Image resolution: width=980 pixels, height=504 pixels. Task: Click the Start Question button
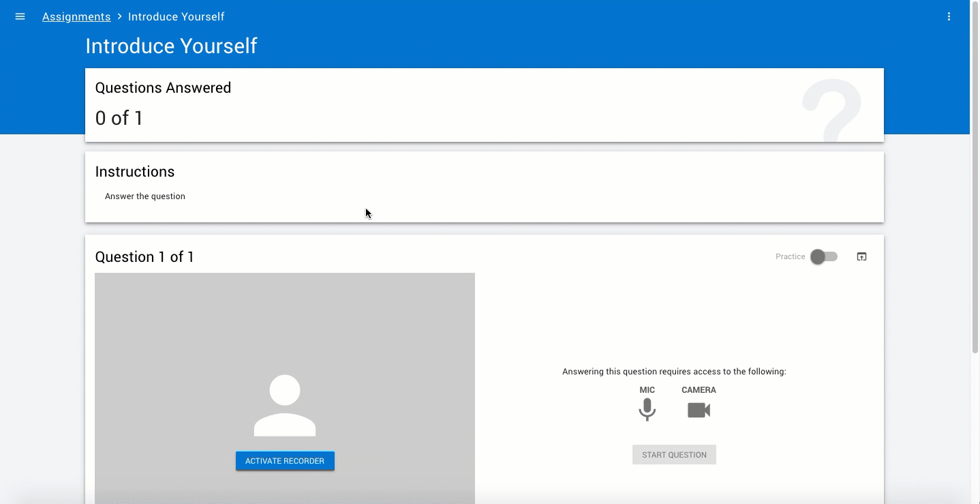[674, 455]
